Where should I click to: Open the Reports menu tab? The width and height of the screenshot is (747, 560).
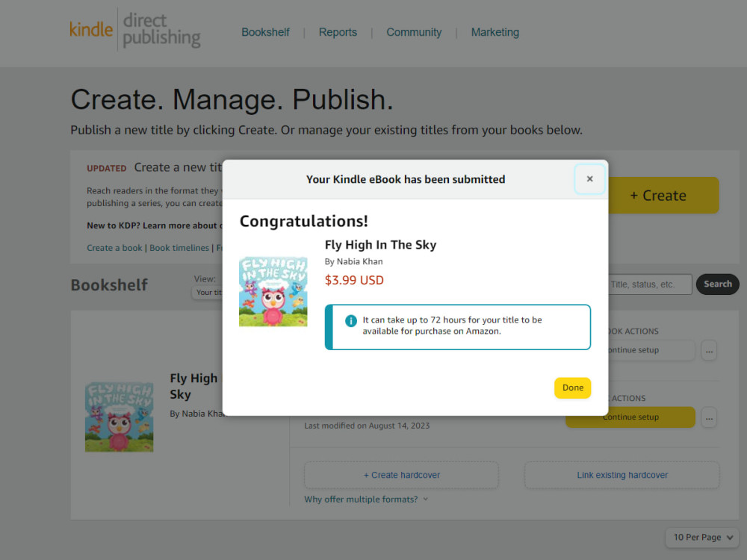coord(338,32)
